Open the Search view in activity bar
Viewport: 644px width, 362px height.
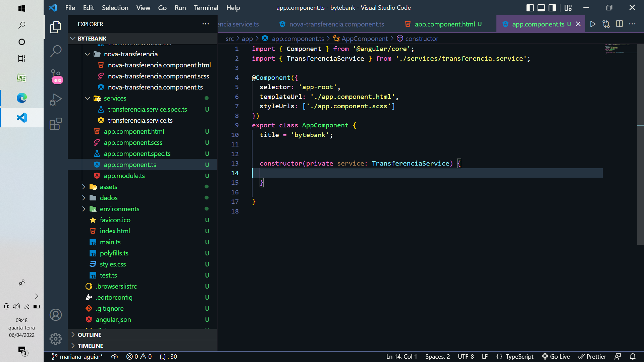[x=56, y=51]
